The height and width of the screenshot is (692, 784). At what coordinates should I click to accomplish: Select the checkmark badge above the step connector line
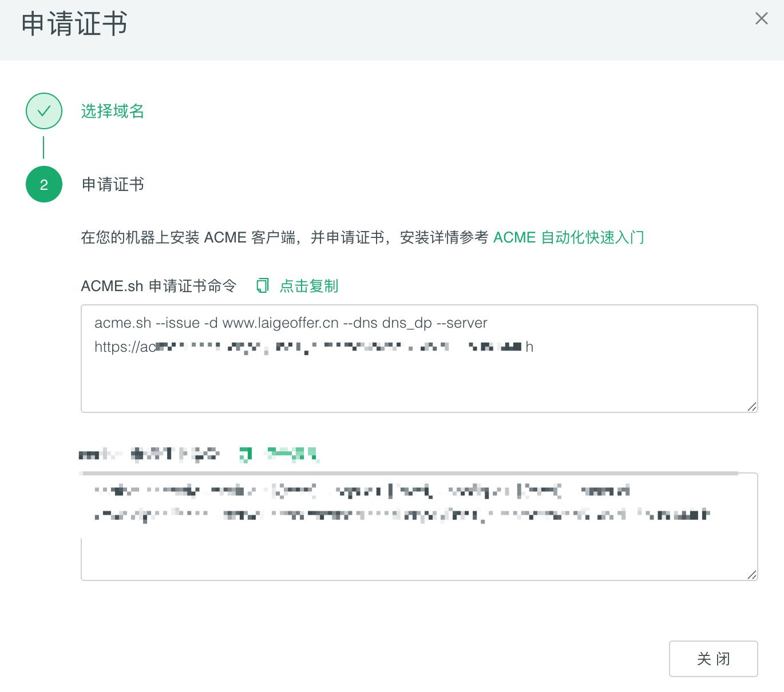[x=44, y=111]
